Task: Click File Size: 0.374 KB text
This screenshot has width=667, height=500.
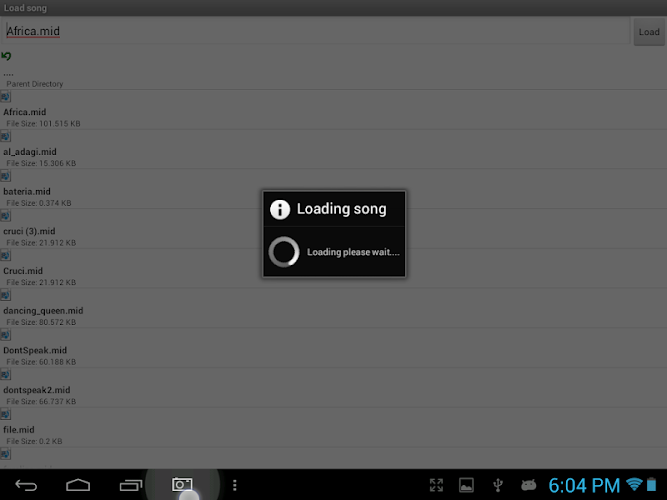Action: (x=39, y=203)
